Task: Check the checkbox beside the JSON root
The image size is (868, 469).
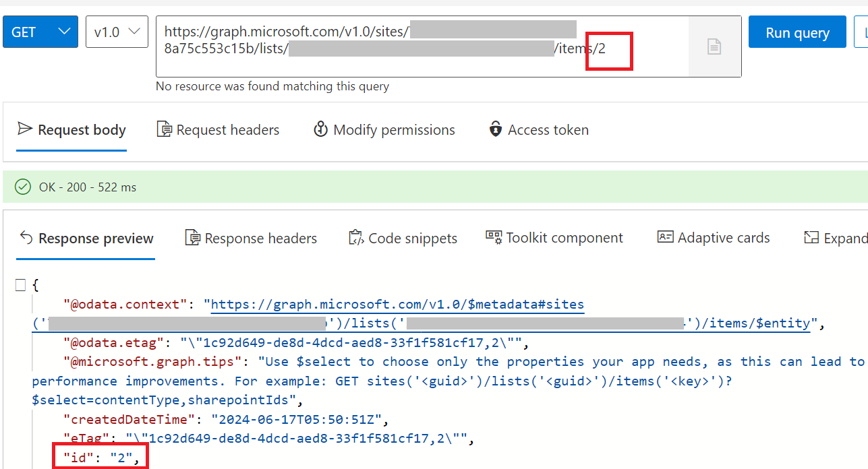Action: 20,284
